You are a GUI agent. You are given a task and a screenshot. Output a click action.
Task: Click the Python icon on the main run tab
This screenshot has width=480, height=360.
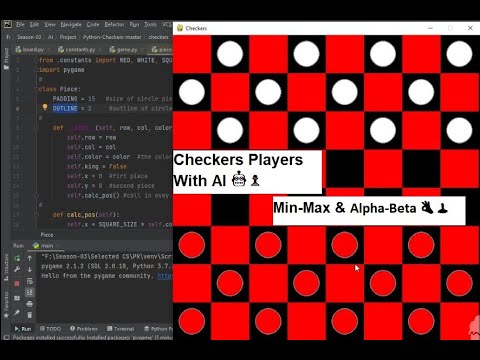(x=36, y=246)
